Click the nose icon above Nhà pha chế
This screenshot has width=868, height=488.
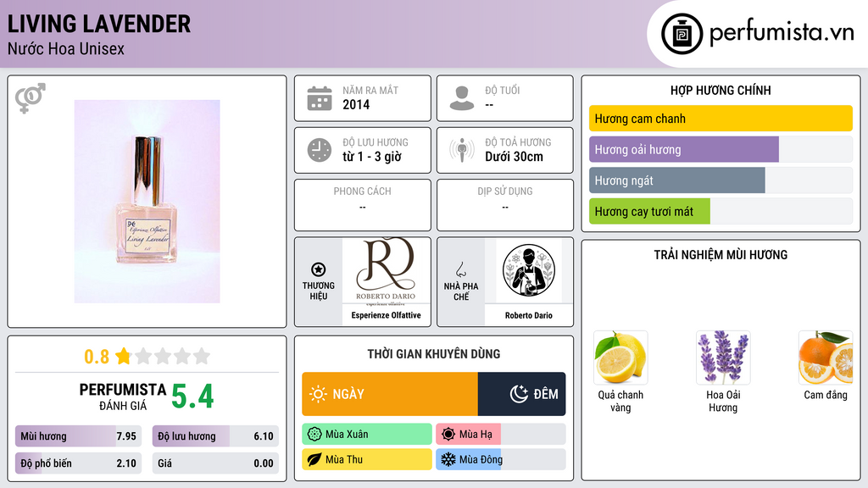[460, 269]
